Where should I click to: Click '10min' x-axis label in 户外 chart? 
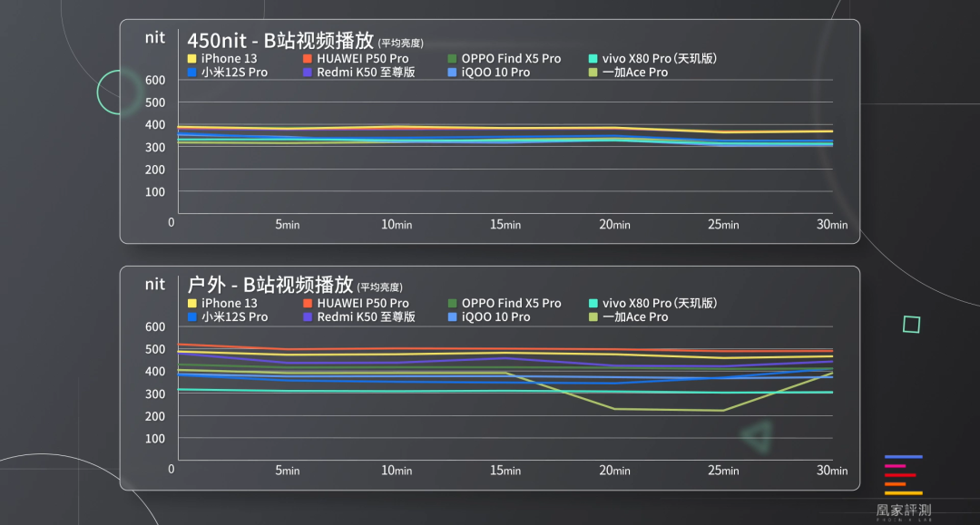[x=397, y=471]
